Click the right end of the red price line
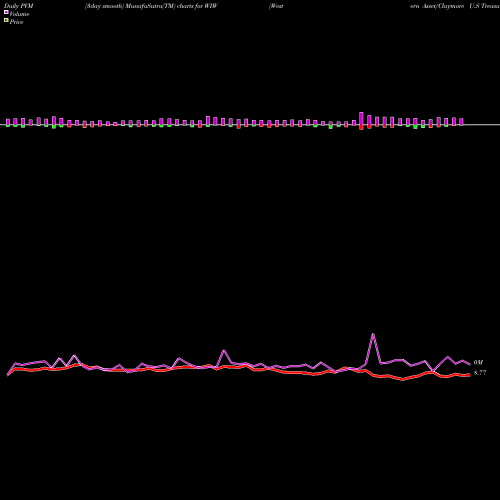 (x=470, y=375)
